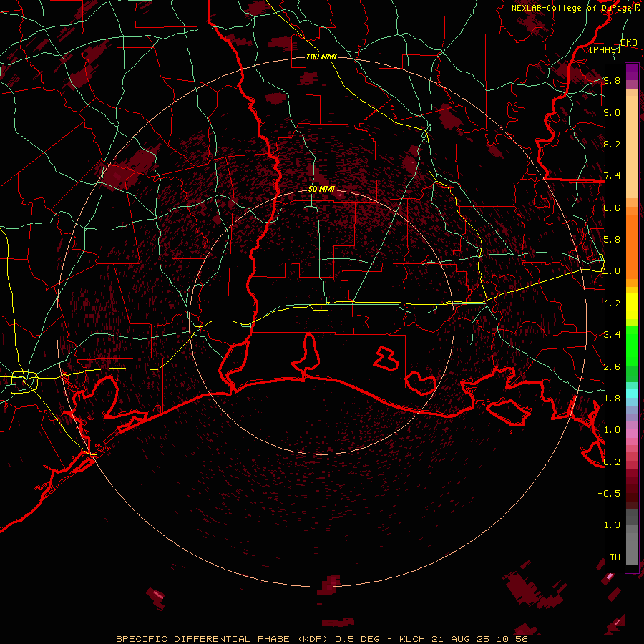Click the 4.2 scale label

coord(612,303)
